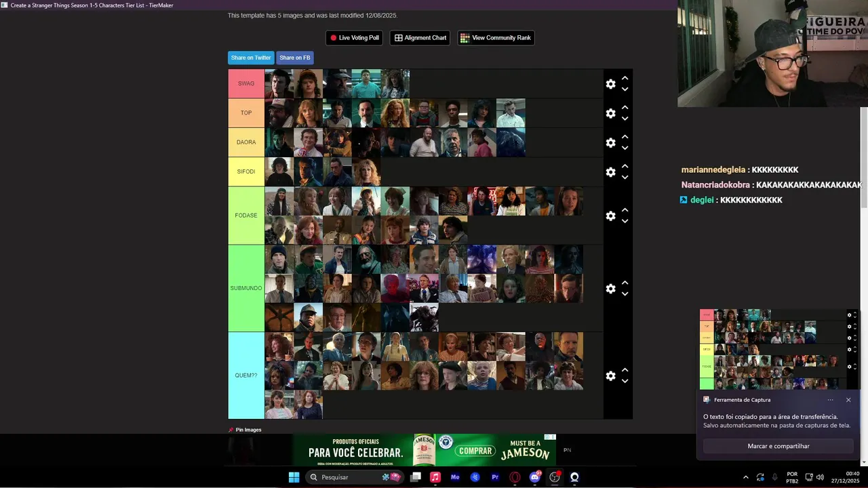The image size is (868, 488).
Task: Click the FODASE tier label
Action: tap(246, 216)
